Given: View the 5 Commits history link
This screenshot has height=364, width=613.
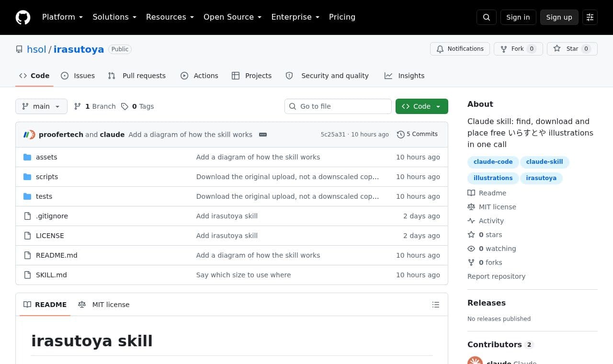Looking at the screenshot, I should pyautogui.click(x=418, y=135).
